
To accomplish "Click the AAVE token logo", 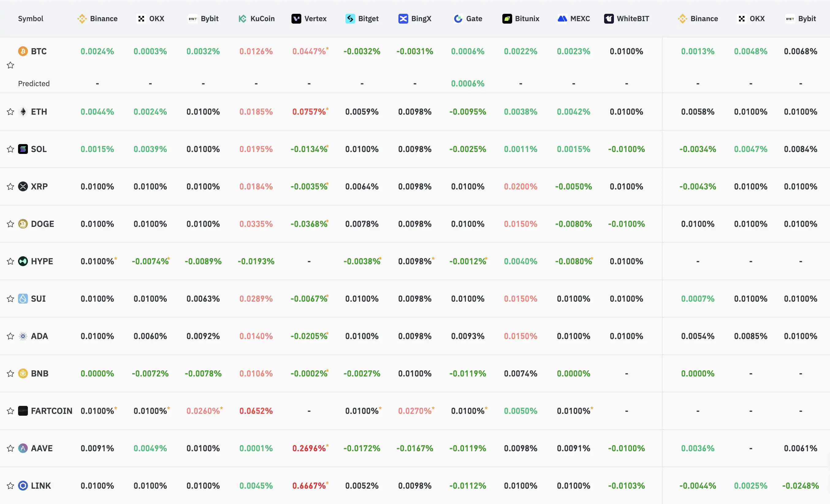I will [23, 449].
